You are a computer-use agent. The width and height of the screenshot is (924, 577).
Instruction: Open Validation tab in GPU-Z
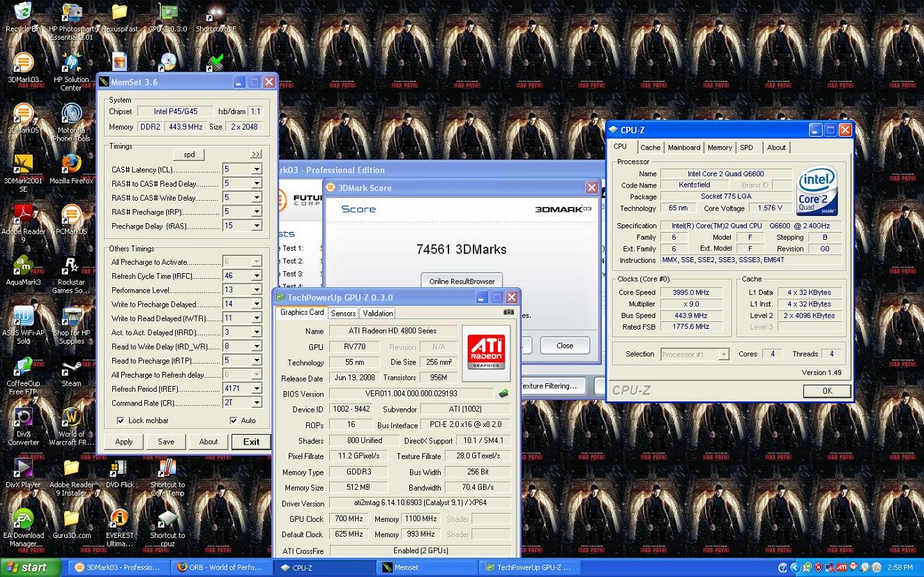(x=377, y=314)
